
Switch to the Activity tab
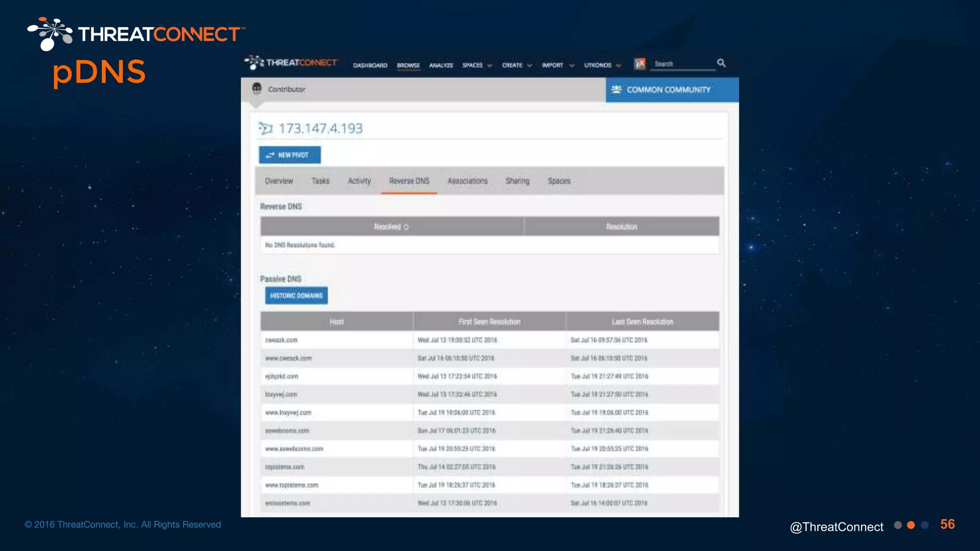359,181
